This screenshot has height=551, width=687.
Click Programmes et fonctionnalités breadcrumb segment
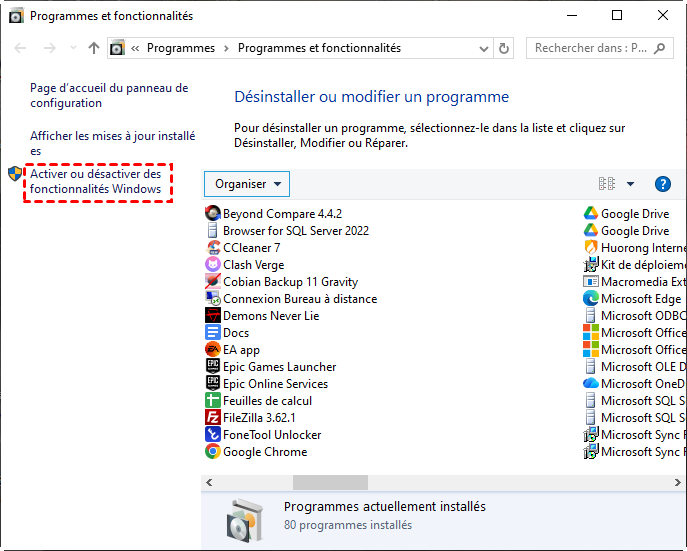pyautogui.click(x=319, y=48)
